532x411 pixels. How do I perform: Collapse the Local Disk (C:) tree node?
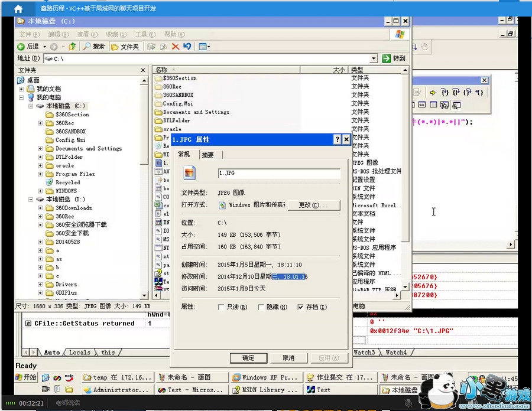click(x=31, y=106)
